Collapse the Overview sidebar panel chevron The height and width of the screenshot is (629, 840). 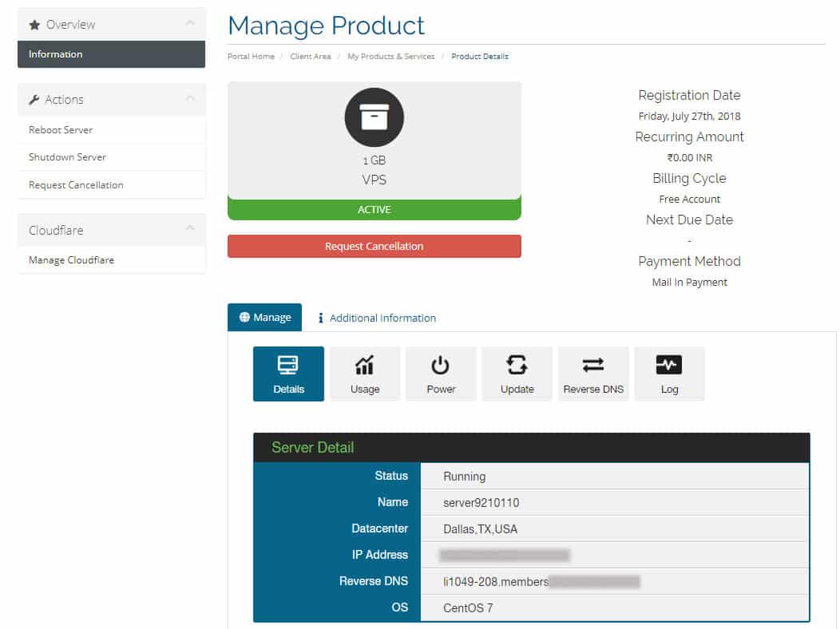coord(190,24)
